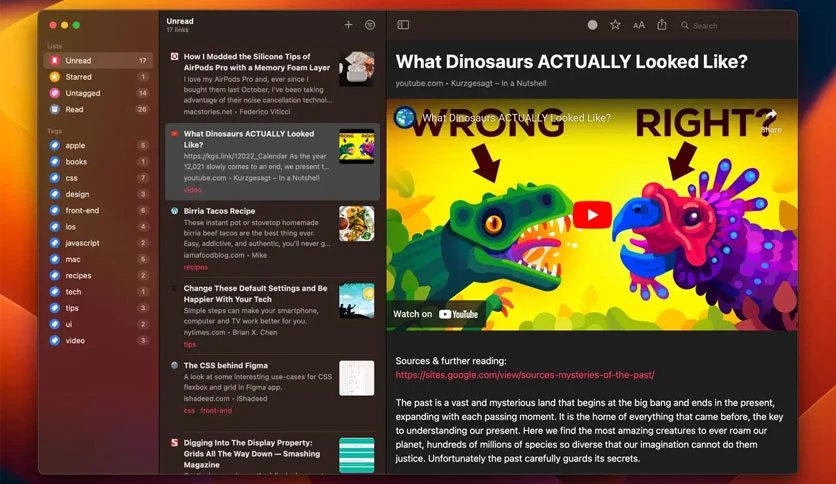Select the ios tag icon
Viewport: 836px width, 484px height.
pos(54,227)
